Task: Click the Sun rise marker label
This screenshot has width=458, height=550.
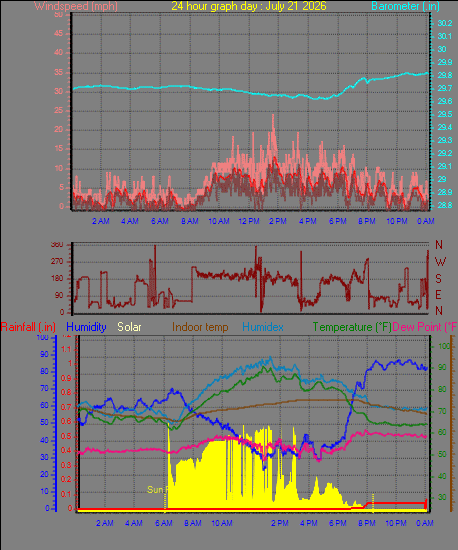Action: click(158, 490)
